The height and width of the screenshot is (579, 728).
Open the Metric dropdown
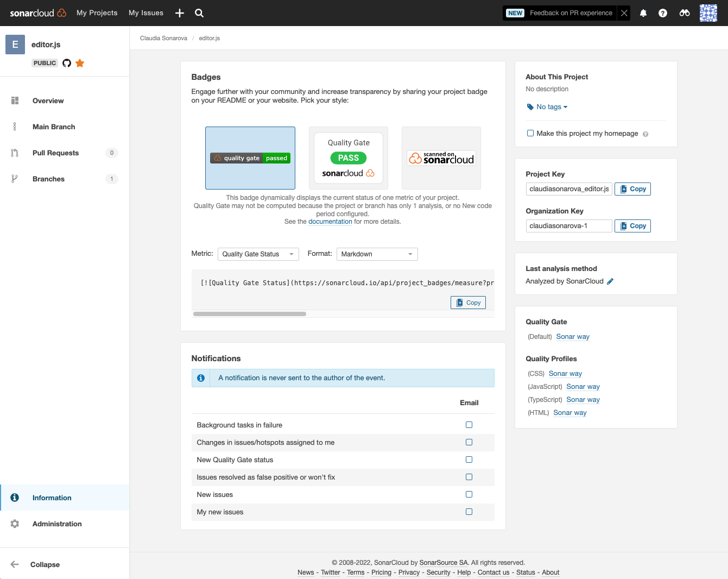pyautogui.click(x=258, y=254)
